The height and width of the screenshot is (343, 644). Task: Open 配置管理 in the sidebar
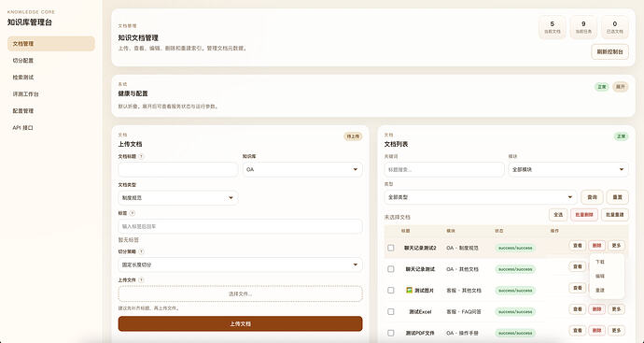click(51, 111)
